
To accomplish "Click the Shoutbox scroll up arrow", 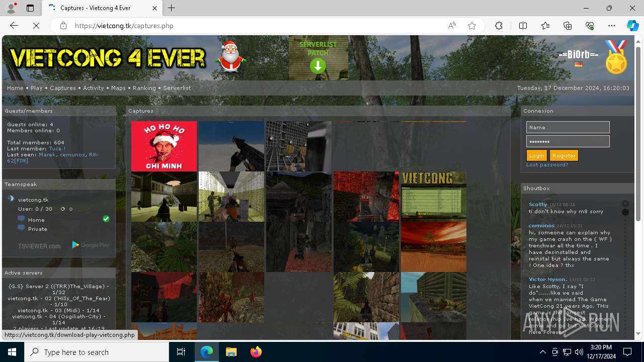I will (x=625, y=204).
